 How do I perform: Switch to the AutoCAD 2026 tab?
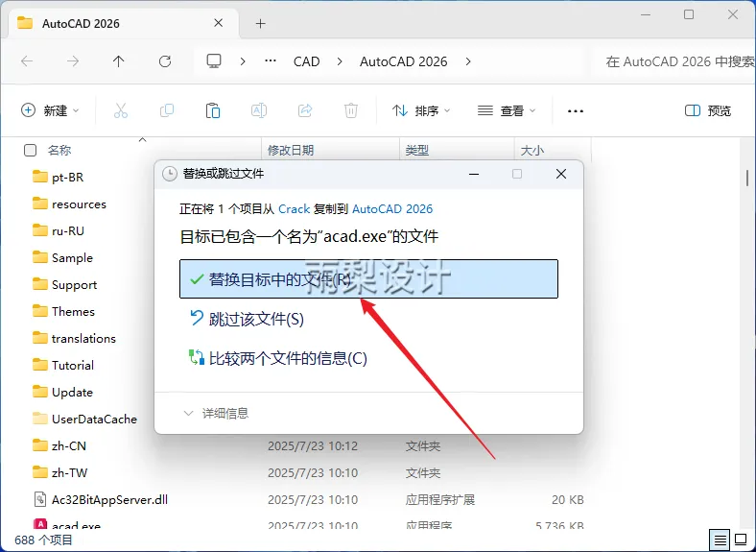coord(125,24)
